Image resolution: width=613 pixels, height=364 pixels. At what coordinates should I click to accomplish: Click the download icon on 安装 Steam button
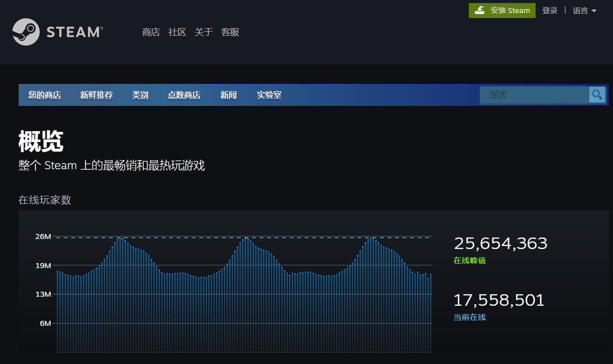pos(480,10)
